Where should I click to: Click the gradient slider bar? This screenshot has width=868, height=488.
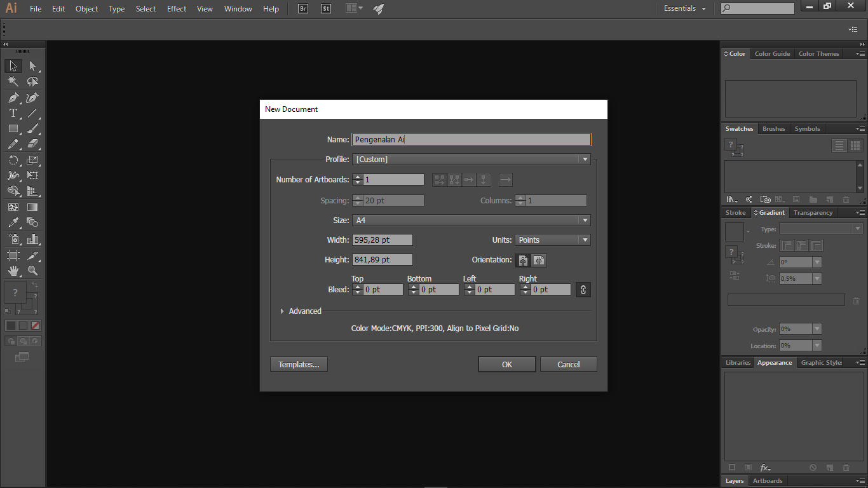tap(786, 300)
